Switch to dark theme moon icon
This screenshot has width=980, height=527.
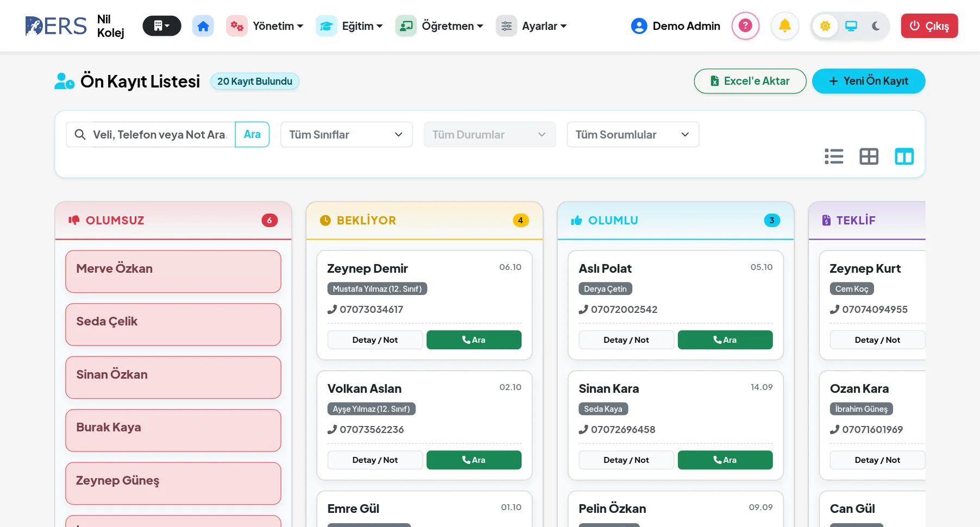tap(876, 26)
